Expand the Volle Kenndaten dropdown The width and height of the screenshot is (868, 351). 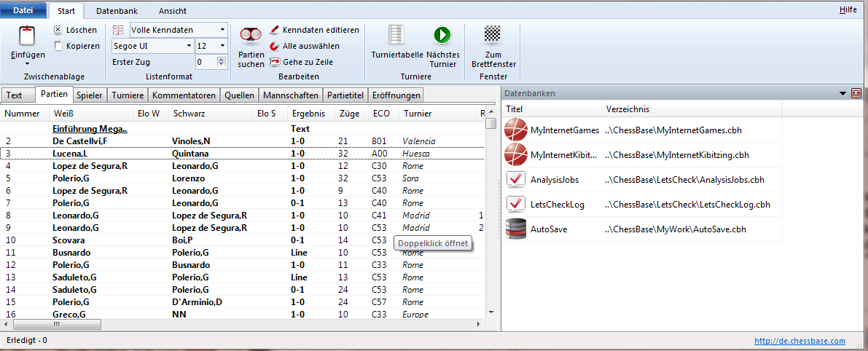[x=222, y=30]
